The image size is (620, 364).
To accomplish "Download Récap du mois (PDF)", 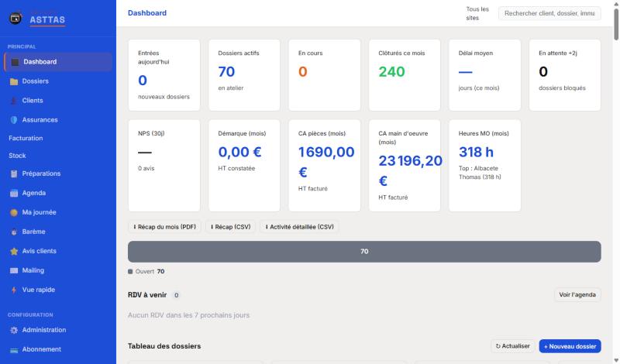I will [164, 227].
